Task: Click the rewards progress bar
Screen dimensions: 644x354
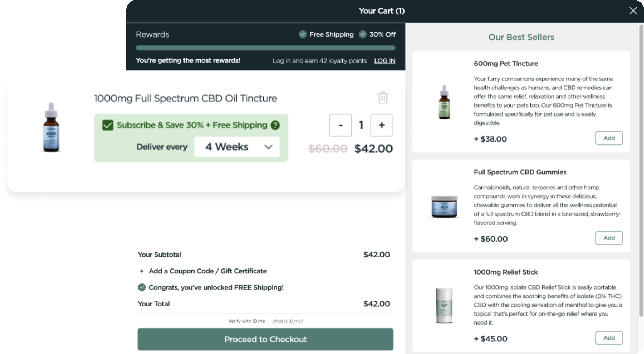Action: click(x=265, y=48)
